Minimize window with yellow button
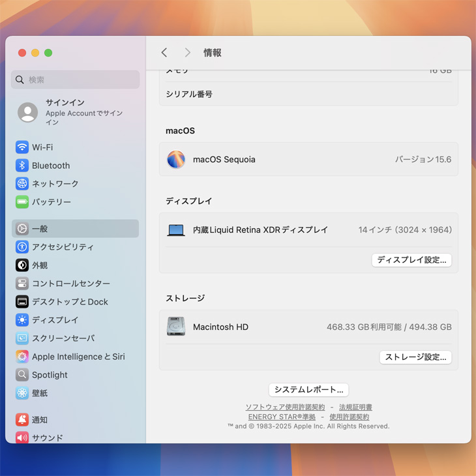Image resolution: width=476 pixels, height=476 pixels. [x=35, y=53]
